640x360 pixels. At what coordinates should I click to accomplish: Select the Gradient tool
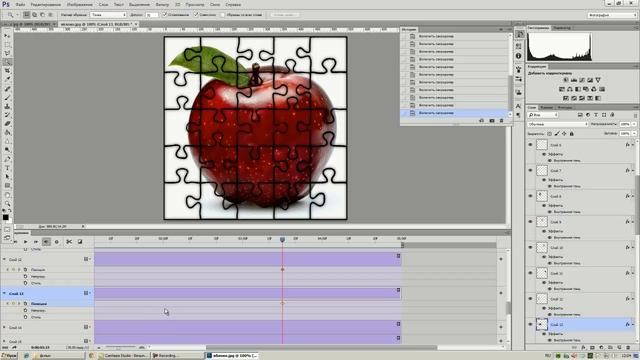pyautogui.click(x=7, y=133)
